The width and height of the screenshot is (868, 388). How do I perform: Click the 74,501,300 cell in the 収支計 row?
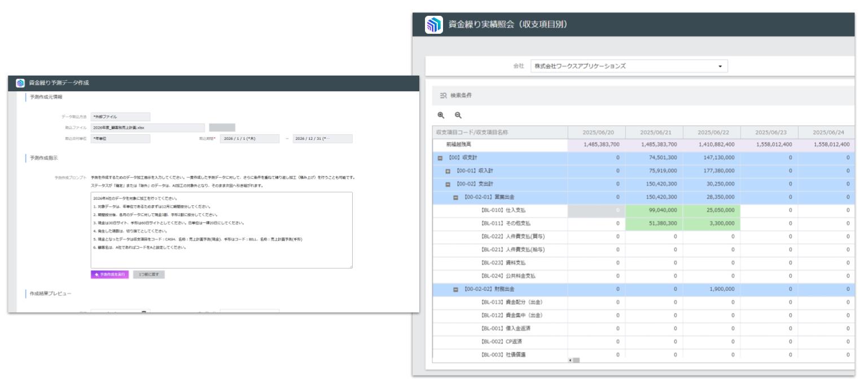click(x=654, y=157)
